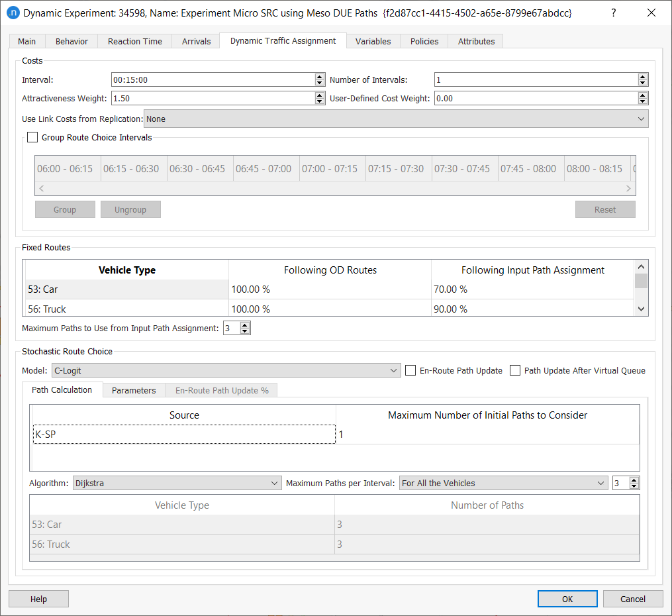Screen dimensions: 672x616
Task: Increase the Interval time spinner
Action: click(320, 77)
